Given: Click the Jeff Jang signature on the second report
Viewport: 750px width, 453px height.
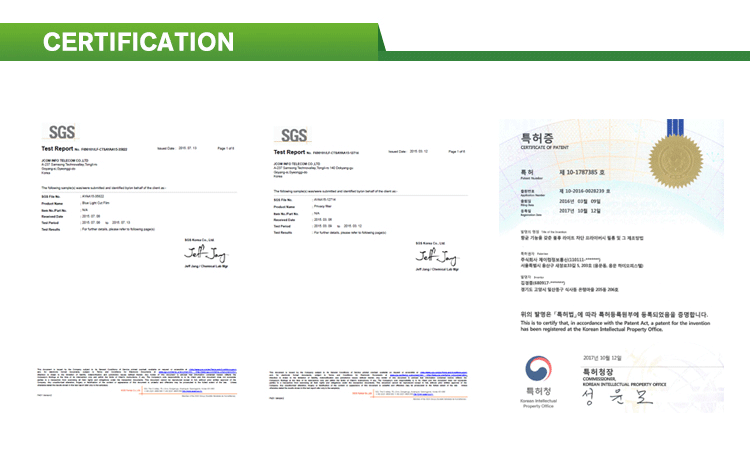Looking at the screenshot, I should click(x=438, y=257).
